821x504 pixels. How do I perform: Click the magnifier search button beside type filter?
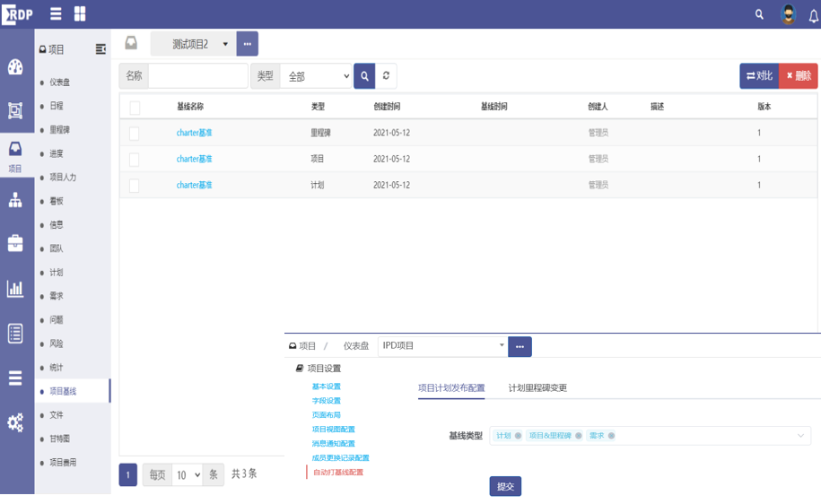click(364, 76)
